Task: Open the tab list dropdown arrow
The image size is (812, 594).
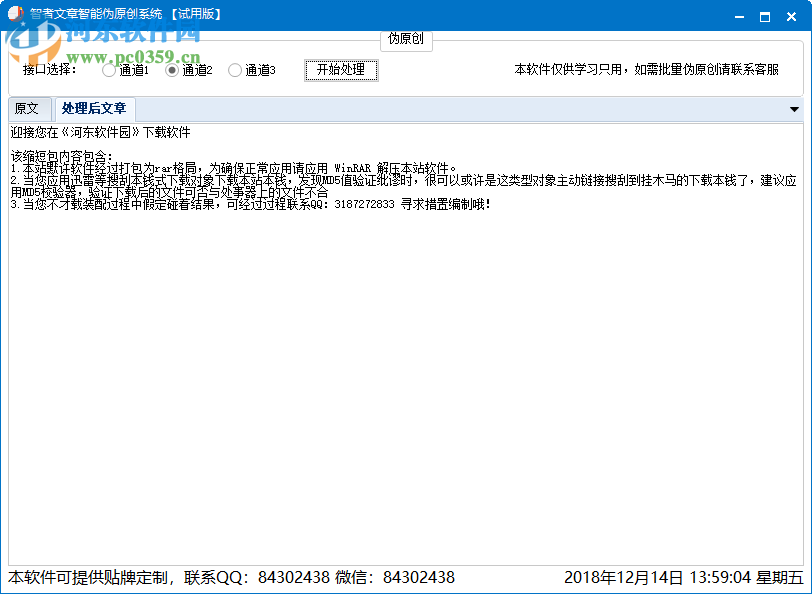Action: (794, 109)
